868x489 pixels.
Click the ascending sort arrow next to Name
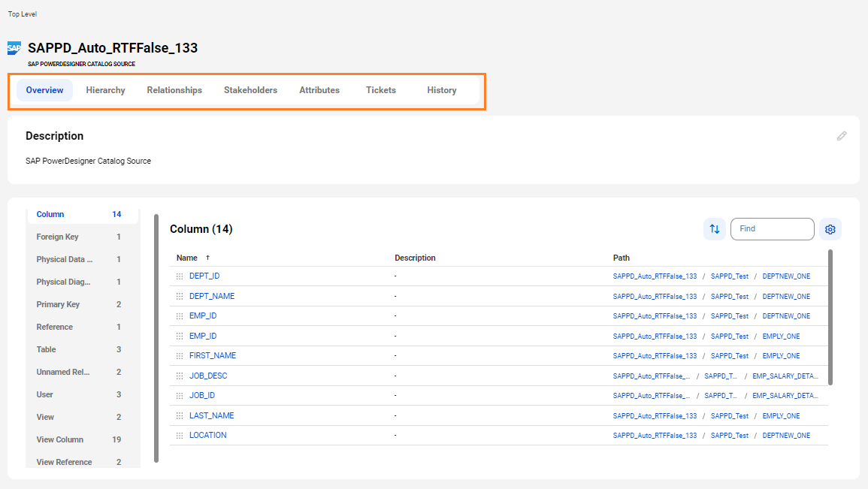pyautogui.click(x=208, y=258)
